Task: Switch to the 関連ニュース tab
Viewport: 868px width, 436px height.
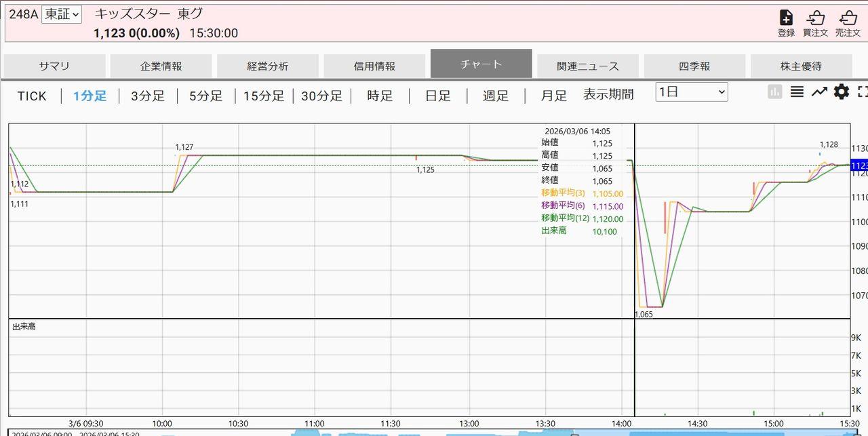Action: click(587, 66)
